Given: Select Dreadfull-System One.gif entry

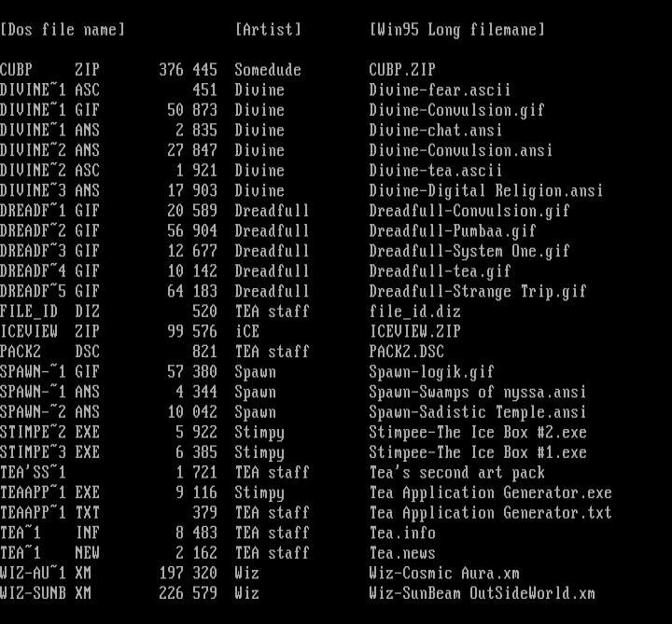Looking at the screenshot, I should click(469, 251).
